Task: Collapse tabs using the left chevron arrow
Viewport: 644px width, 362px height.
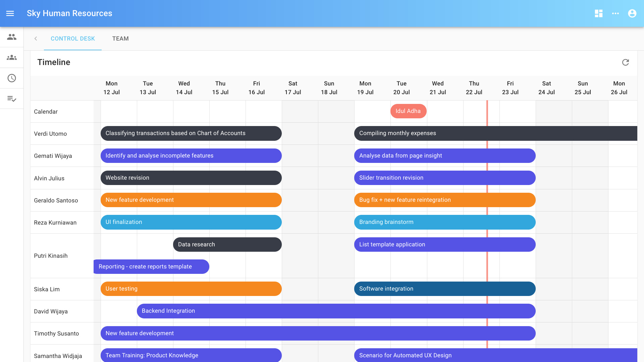Action: tap(36, 39)
